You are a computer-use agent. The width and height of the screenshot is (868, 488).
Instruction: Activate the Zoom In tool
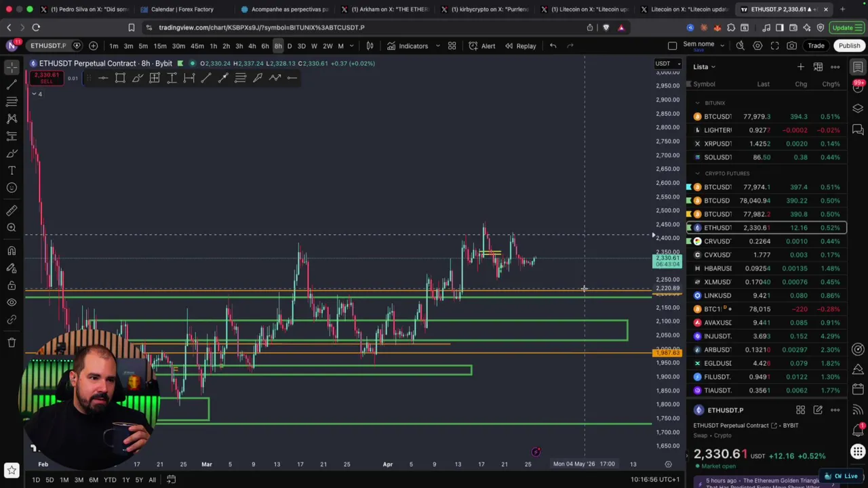click(12, 228)
